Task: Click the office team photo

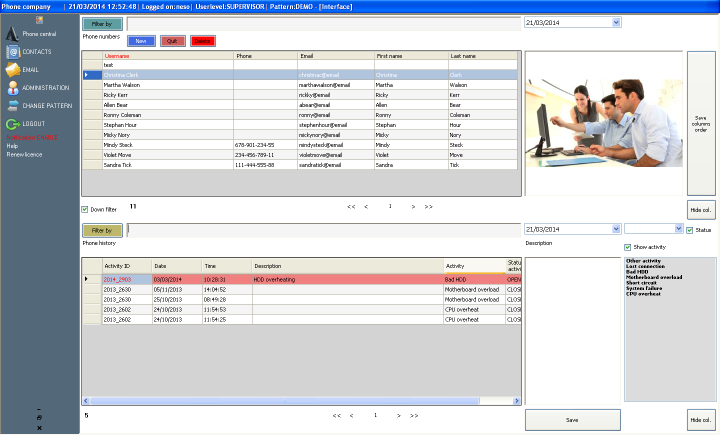Action: (x=604, y=123)
